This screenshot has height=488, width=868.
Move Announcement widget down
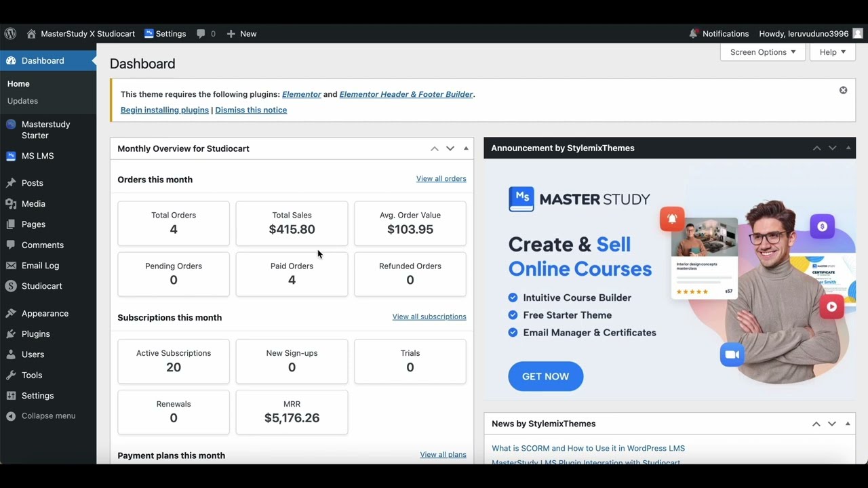(x=833, y=148)
